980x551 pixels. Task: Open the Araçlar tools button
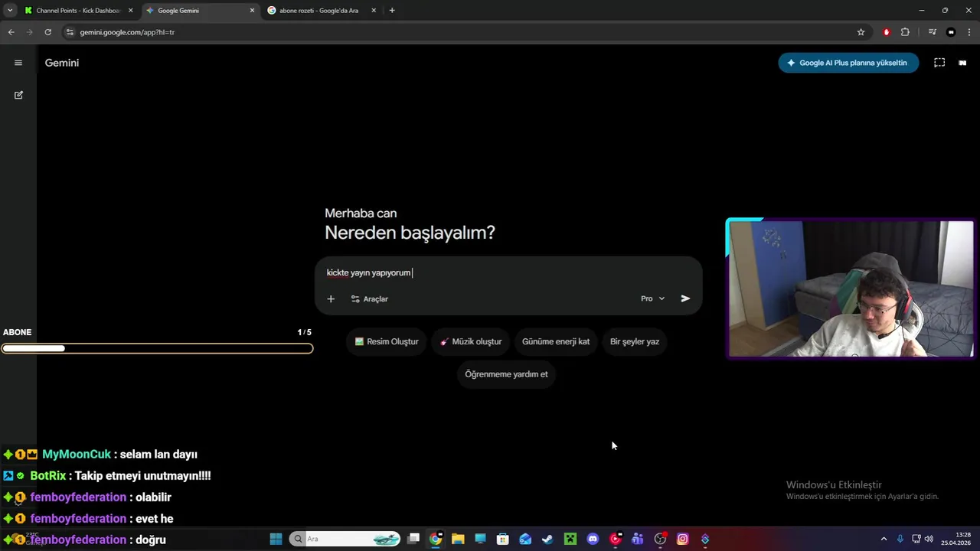pyautogui.click(x=370, y=299)
